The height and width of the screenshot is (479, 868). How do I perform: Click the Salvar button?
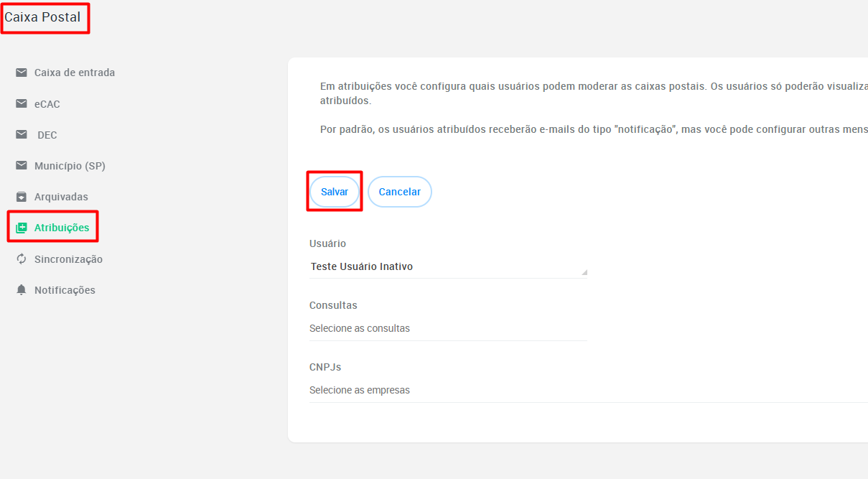tap(335, 192)
